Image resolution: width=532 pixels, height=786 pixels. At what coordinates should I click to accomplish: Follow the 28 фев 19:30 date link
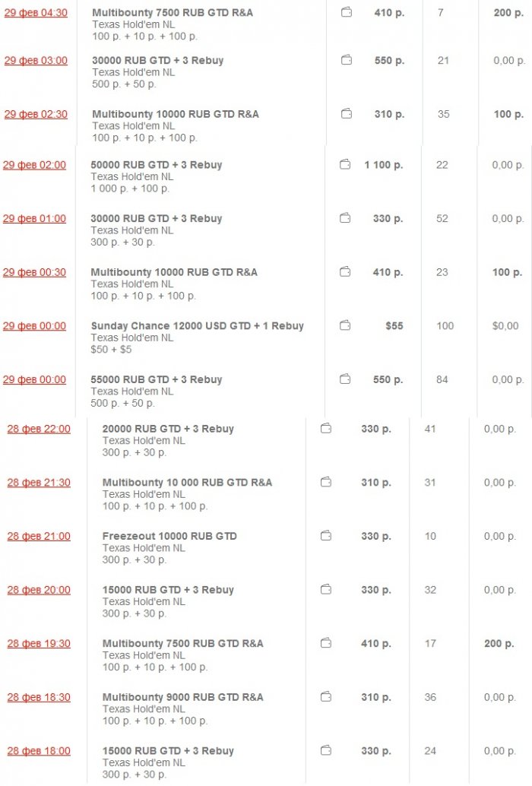[x=39, y=643]
